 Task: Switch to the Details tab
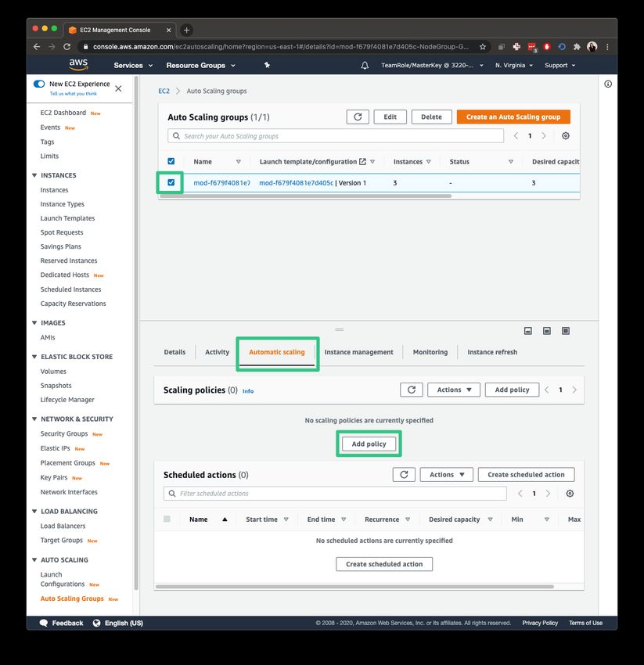click(x=174, y=352)
